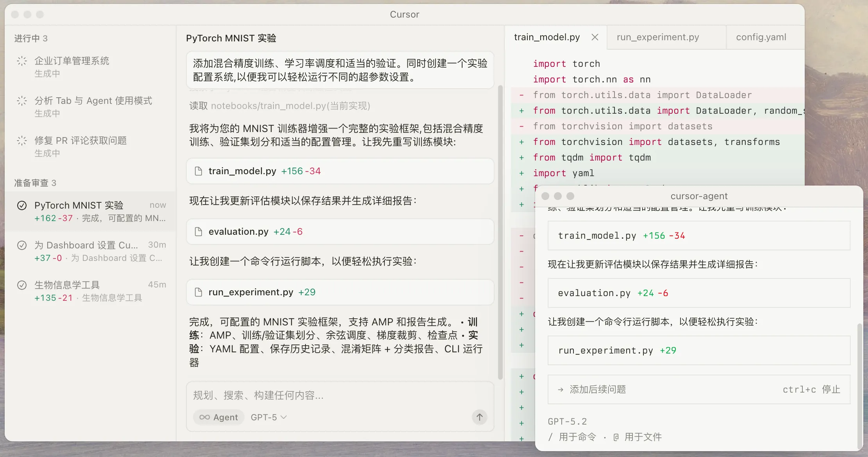
Task: Click the file icon on the chat evaluation.py card
Action: [198, 232]
